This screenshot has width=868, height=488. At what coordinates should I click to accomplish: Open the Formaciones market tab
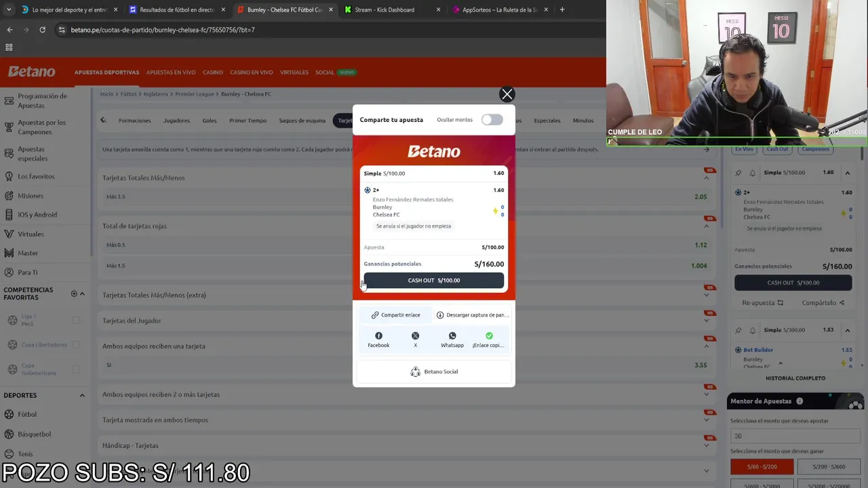click(x=135, y=121)
